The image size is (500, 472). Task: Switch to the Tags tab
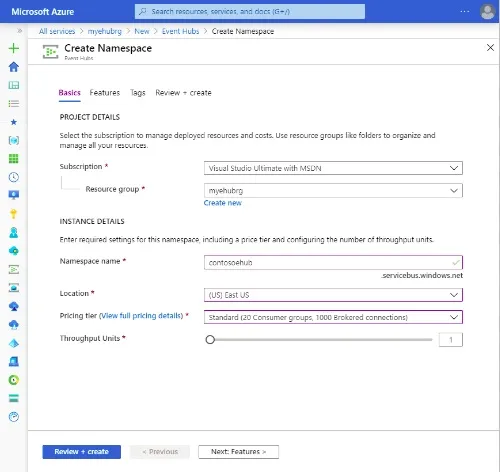point(138,93)
